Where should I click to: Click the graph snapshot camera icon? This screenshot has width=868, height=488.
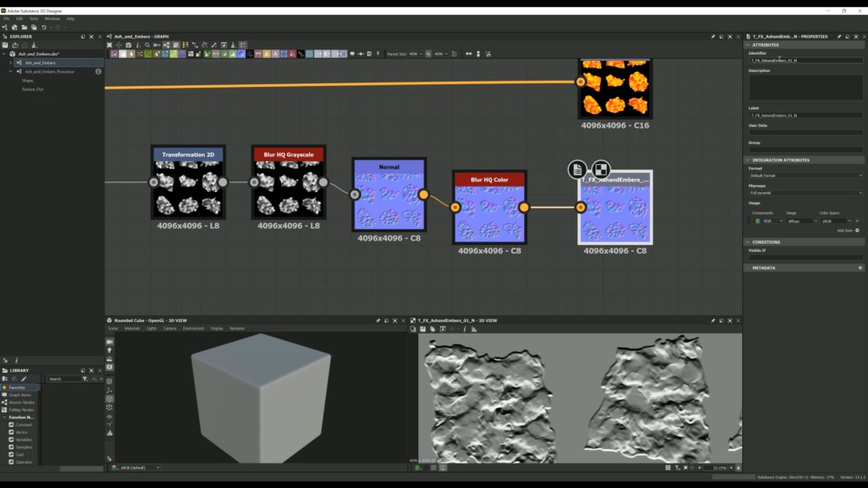tap(128, 45)
